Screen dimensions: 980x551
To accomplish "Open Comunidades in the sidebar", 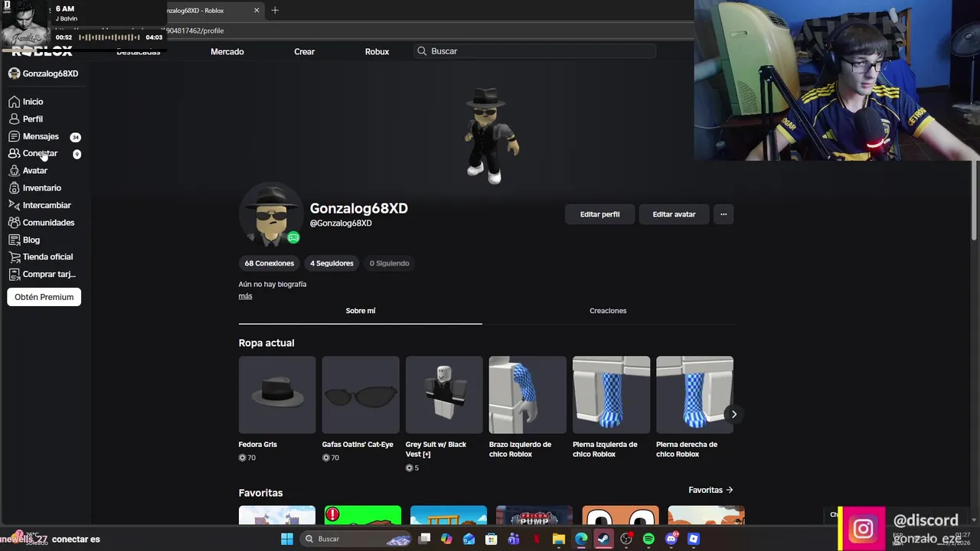I will tap(48, 223).
